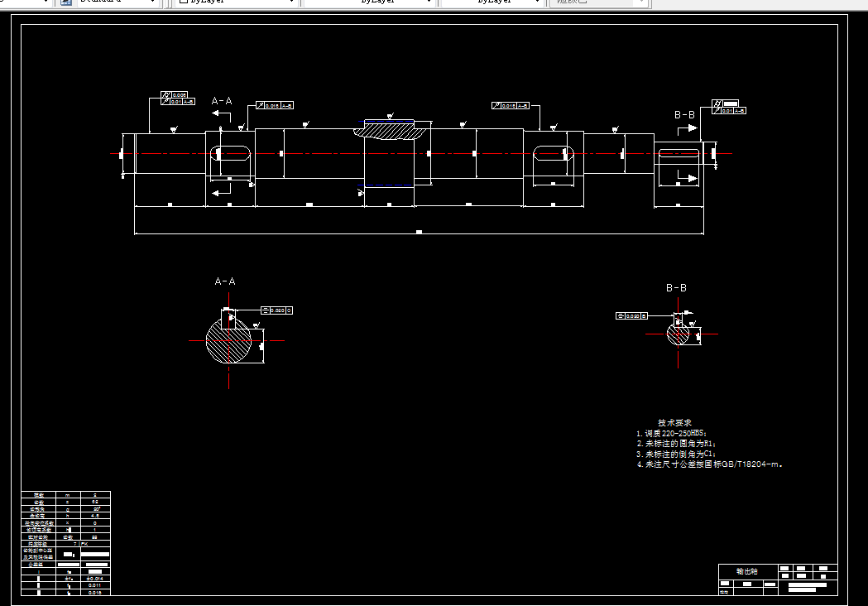Select the 0.015 A-B runout frame on shaft's right half
This screenshot has width=868, height=606.
[511, 105]
